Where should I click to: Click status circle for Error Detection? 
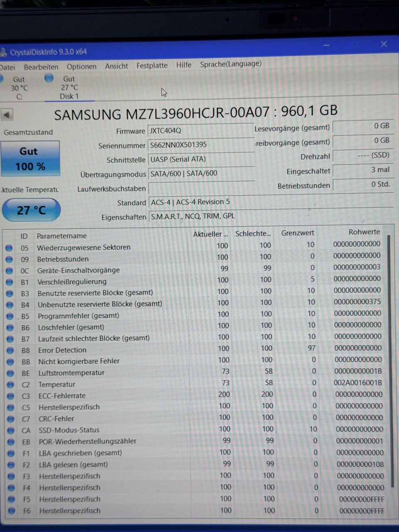click(x=10, y=350)
